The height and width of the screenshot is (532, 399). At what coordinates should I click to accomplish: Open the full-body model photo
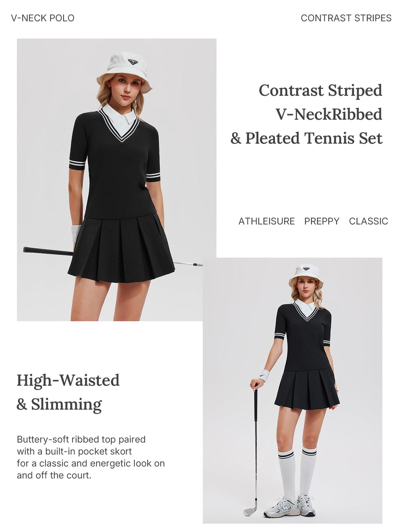pos(292,390)
